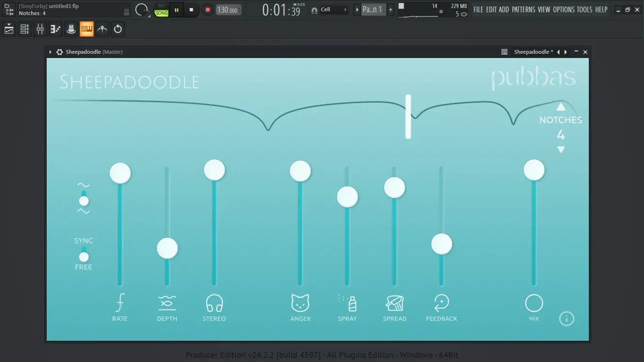
Task: Open the channel rack toolbar icon
Action: click(x=25, y=29)
